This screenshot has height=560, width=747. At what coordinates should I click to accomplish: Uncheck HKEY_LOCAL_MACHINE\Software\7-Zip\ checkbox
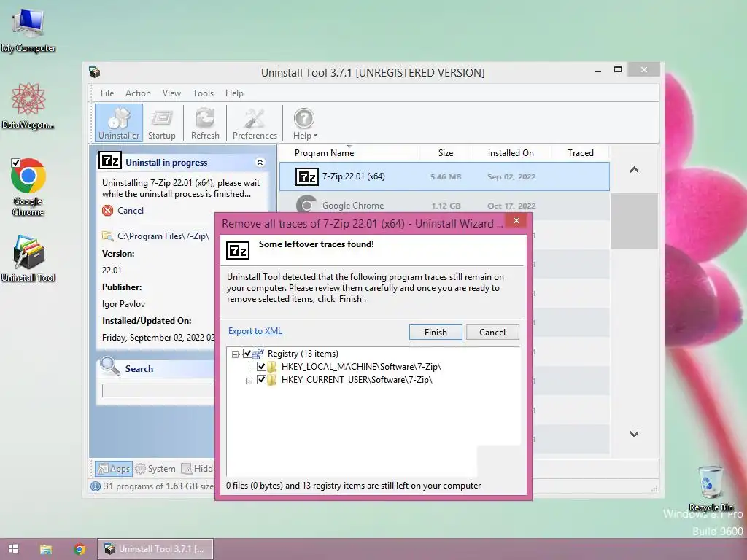[x=261, y=367]
